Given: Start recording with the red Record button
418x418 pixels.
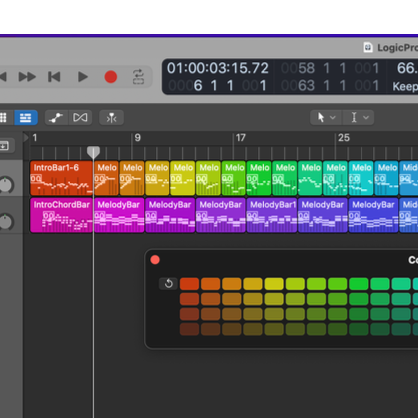Looking at the screenshot, I should pos(111,77).
